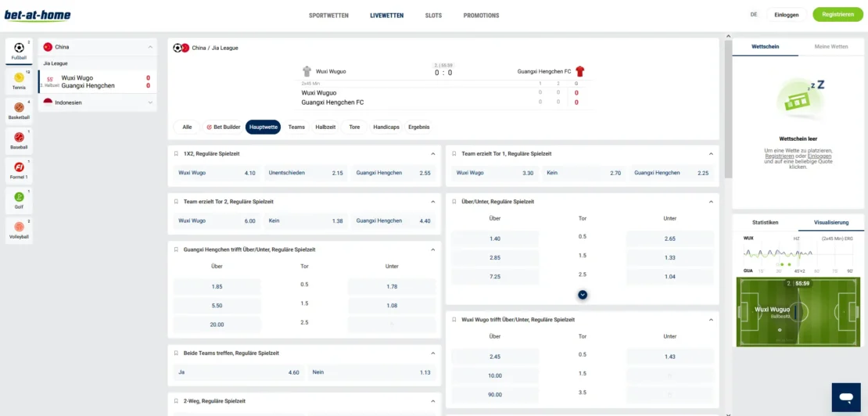868x416 pixels.
Task: Show more Über/Unter lines with round arrow
Action: (x=583, y=295)
